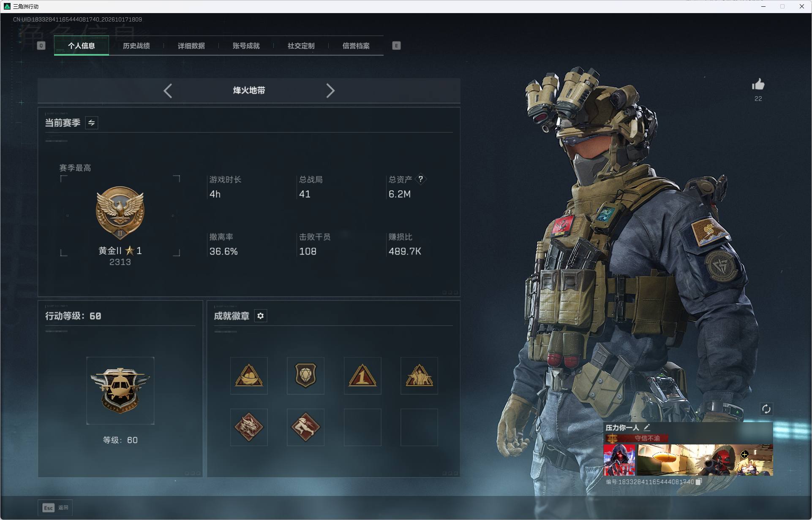Click the rank score 2313

120,262
